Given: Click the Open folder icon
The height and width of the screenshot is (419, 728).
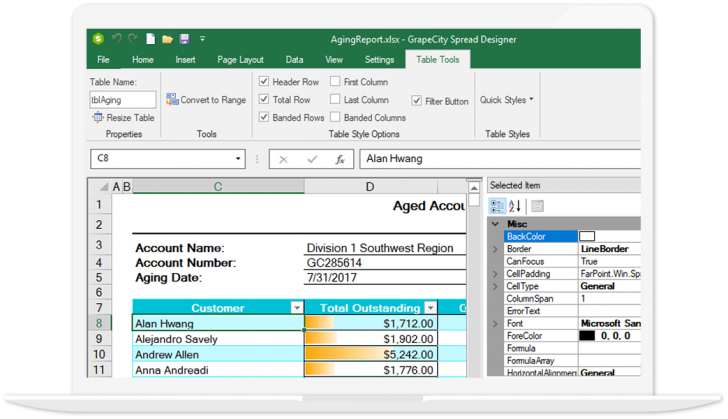Looking at the screenshot, I should click(x=168, y=39).
